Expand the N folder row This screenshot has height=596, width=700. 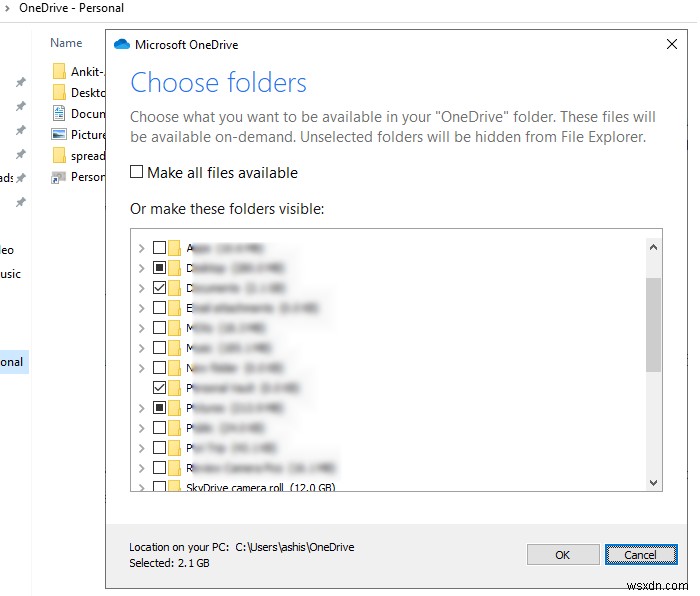pos(142,368)
